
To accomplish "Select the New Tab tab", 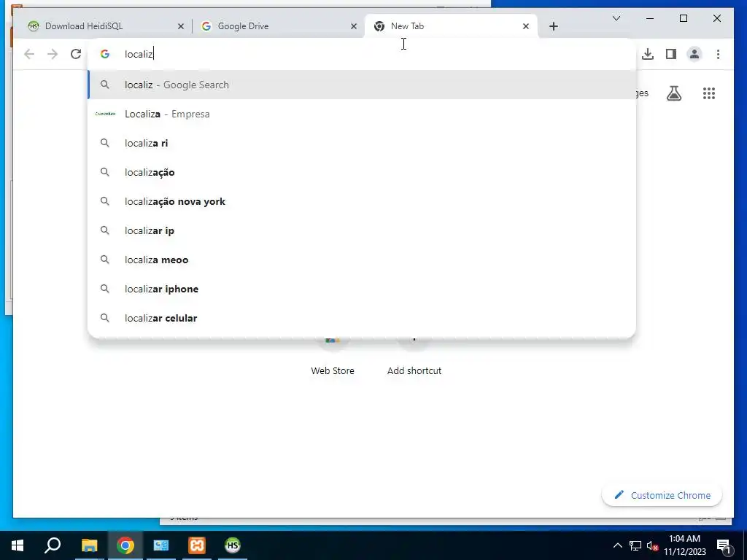I will (x=451, y=26).
